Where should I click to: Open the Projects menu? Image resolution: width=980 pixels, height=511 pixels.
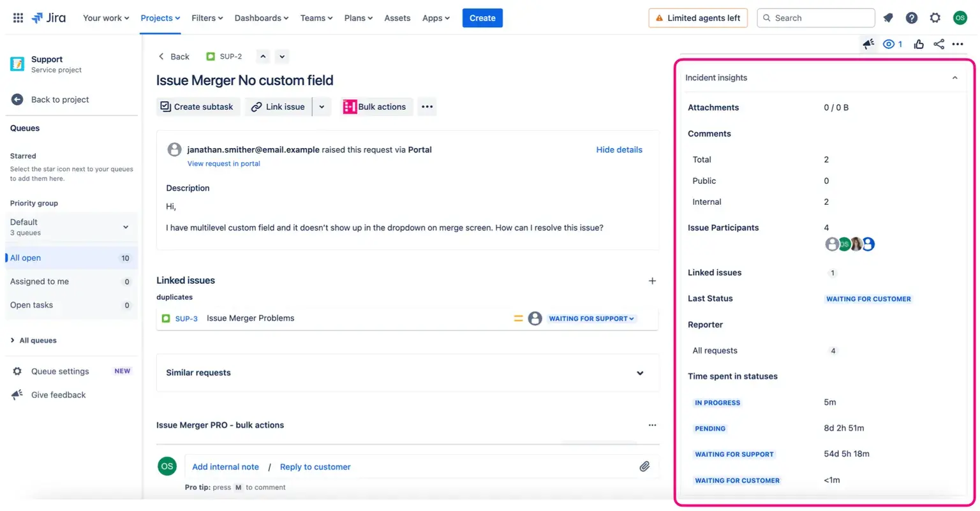(x=160, y=18)
